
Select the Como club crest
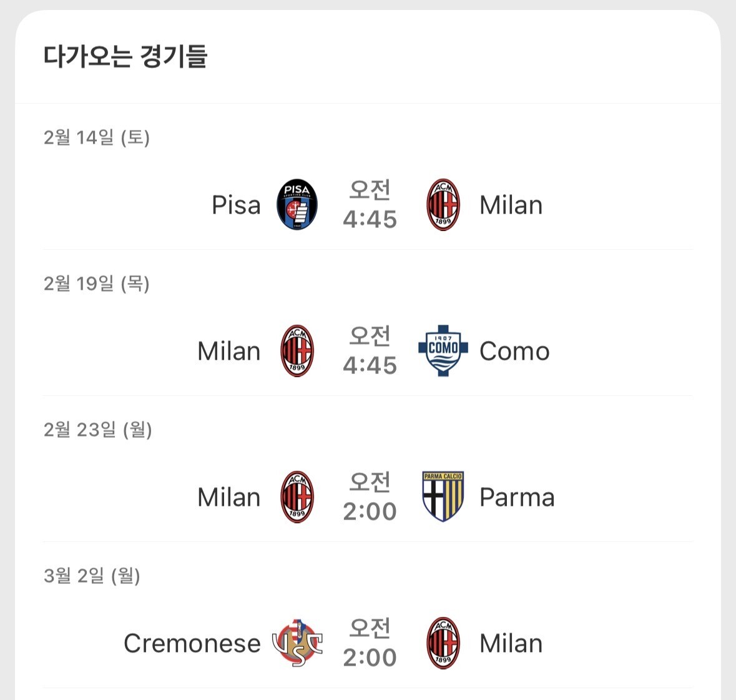tap(443, 351)
